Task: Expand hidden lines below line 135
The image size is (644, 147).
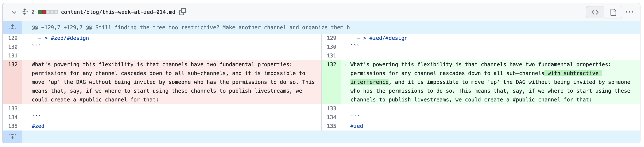Action: (13, 136)
